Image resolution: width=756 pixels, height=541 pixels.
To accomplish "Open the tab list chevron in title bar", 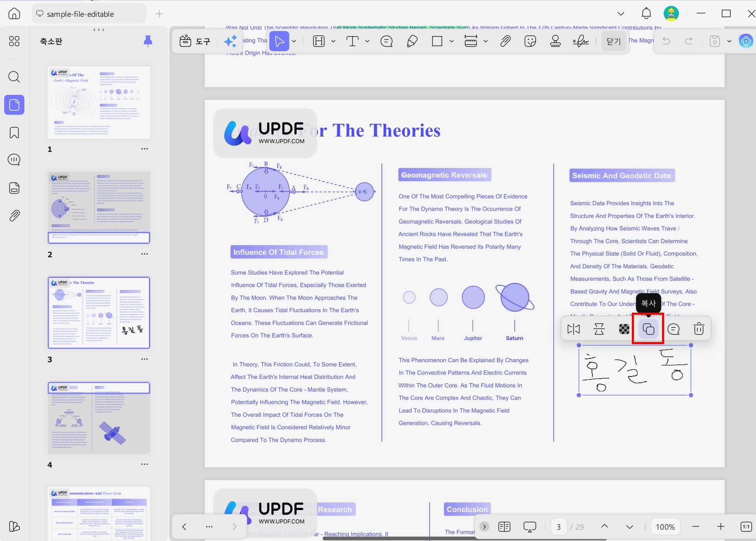I will coord(621,14).
